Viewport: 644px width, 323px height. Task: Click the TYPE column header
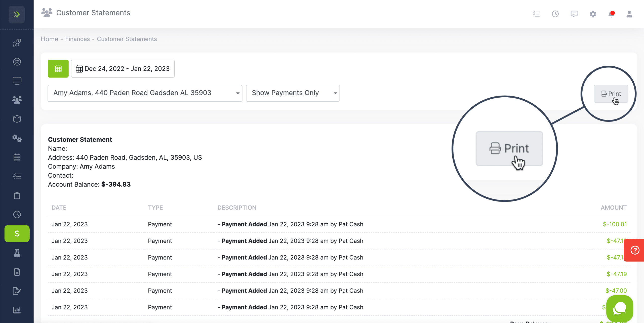pyautogui.click(x=155, y=208)
